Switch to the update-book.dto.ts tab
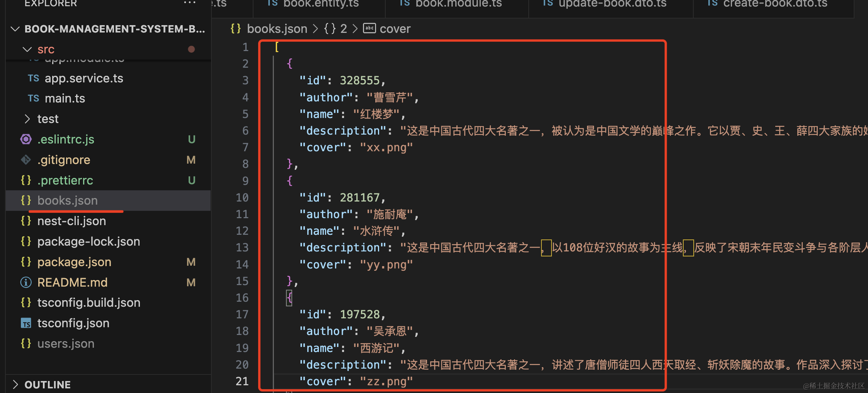This screenshot has height=393, width=868. 612,4
